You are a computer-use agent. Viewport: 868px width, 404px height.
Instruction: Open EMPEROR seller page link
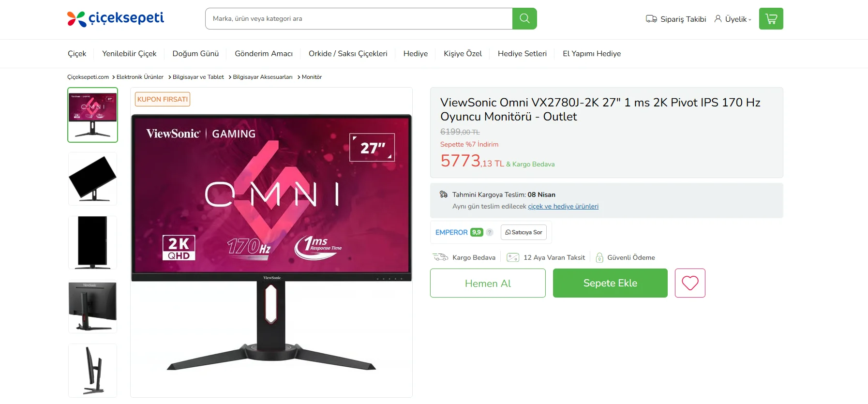click(451, 232)
